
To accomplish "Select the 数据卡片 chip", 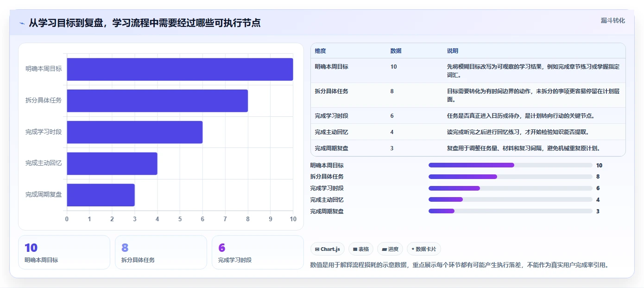I will tap(424, 249).
